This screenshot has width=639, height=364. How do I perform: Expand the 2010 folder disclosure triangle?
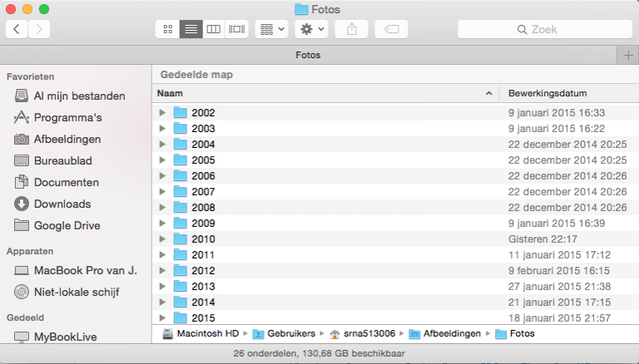click(162, 239)
